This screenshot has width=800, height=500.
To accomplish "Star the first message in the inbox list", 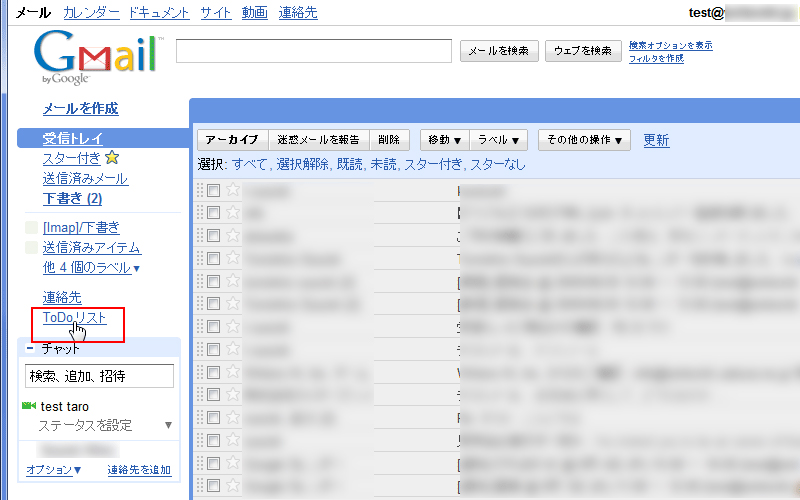I will pos(233,190).
